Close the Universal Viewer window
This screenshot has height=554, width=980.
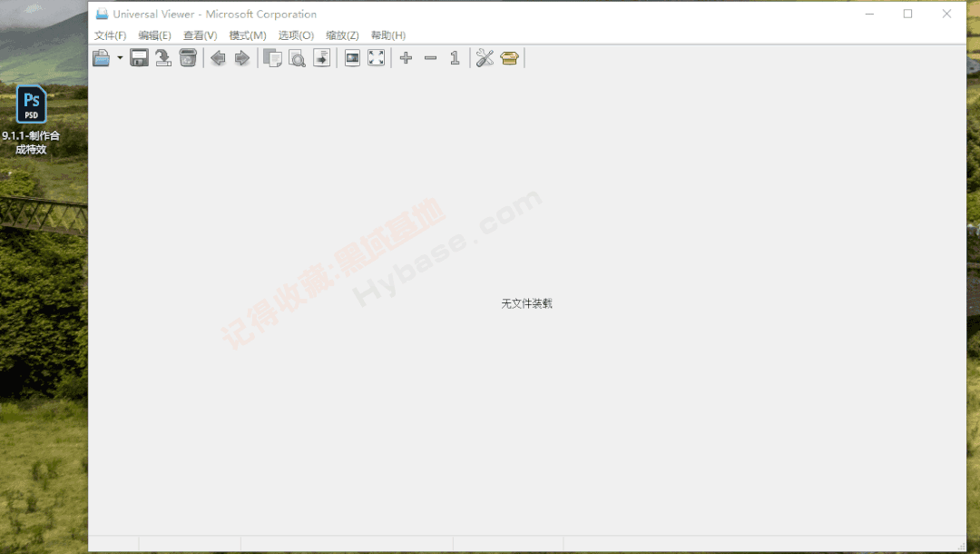946,14
